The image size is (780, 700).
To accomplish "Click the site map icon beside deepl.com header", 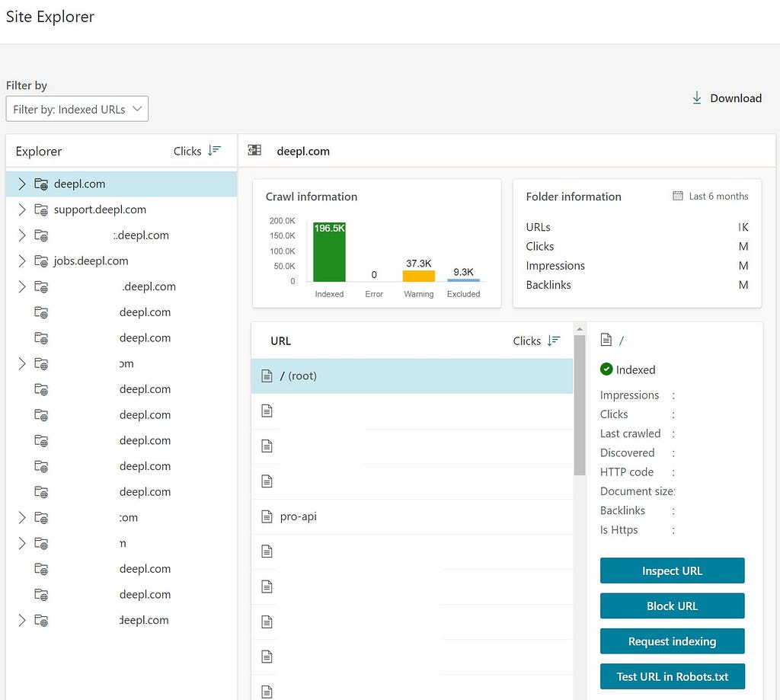I will pos(254,150).
